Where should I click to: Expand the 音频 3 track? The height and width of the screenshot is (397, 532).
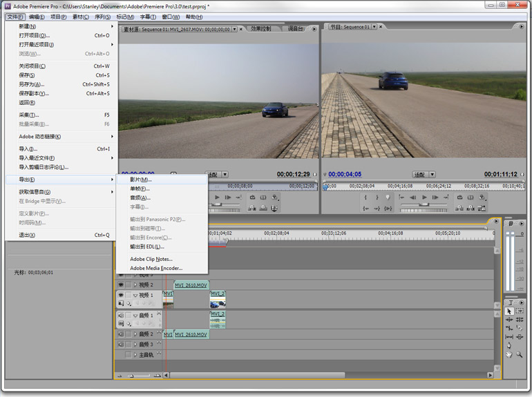[135, 345]
